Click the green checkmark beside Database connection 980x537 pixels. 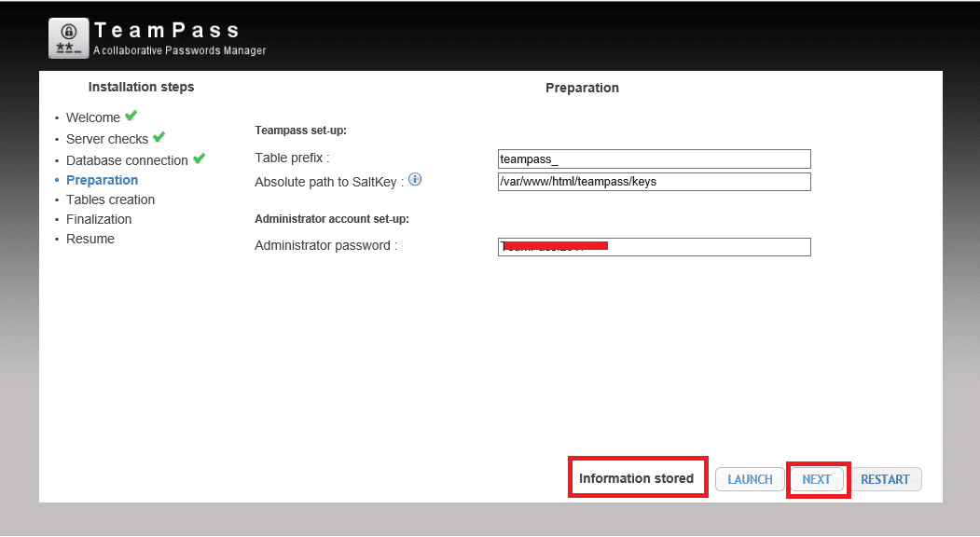click(x=199, y=158)
